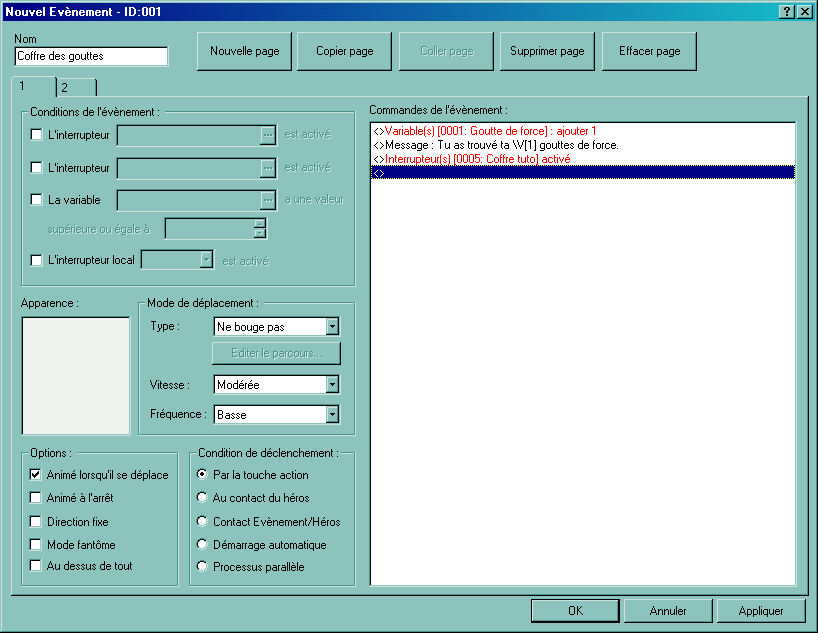Click the Apparence graphic preview box
This screenshot has width=818, height=633.
(76, 376)
